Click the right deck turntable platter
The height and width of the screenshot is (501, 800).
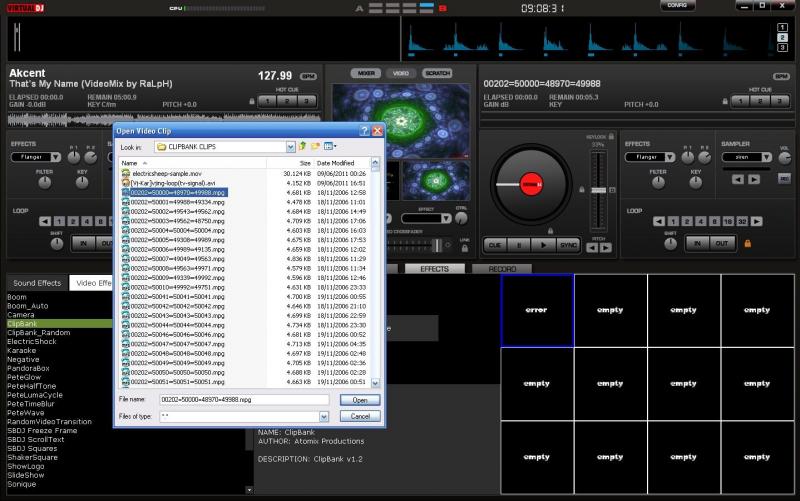(x=531, y=184)
